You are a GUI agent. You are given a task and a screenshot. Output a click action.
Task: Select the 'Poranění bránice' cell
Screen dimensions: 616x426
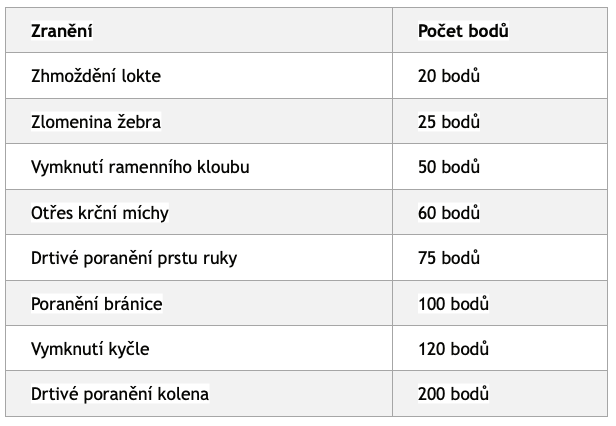click(x=97, y=303)
